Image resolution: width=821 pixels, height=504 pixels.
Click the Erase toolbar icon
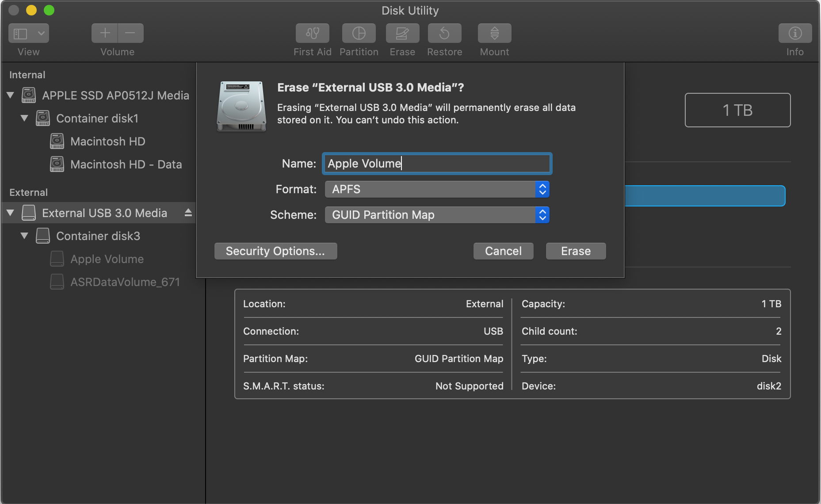tap(402, 33)
